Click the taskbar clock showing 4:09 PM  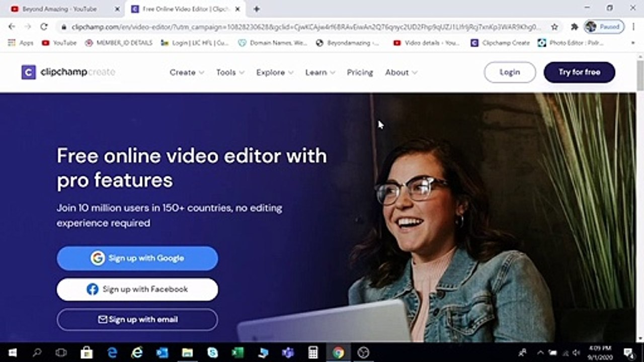pyautogui.click(x=601, y=352)
